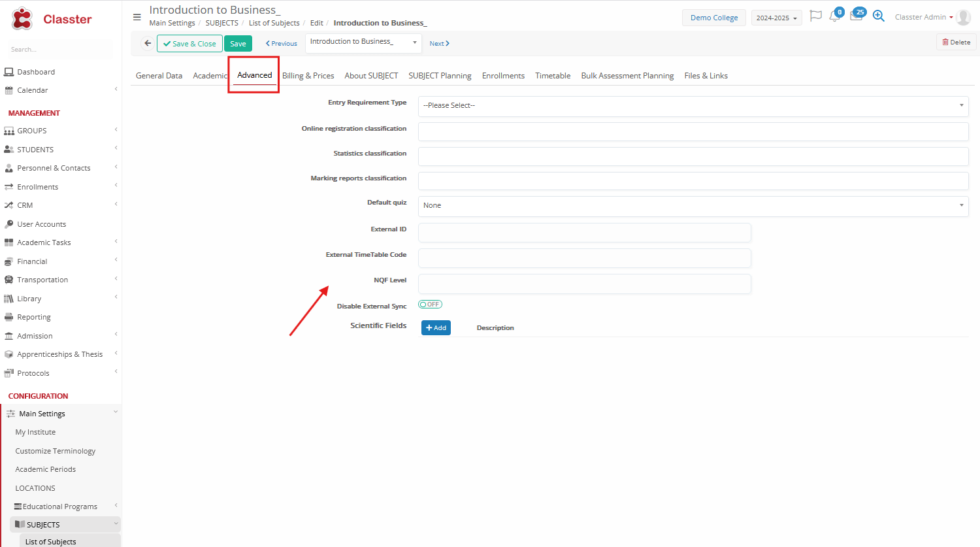
Task: Add a new Scientific Field
Action: point(436,328)
